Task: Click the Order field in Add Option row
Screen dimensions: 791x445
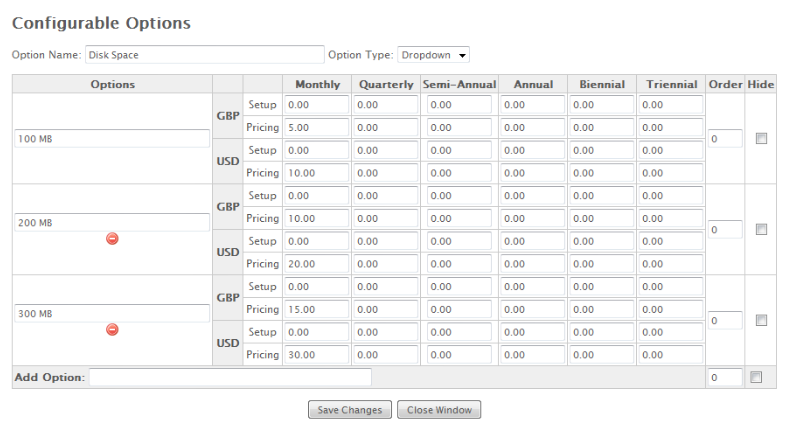Action: (725, 377)
